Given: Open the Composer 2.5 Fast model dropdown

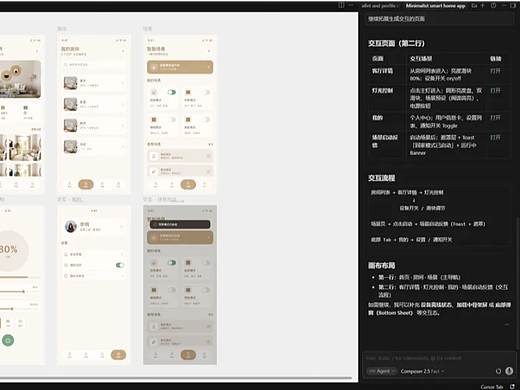Looking at the screenshot, I should tap(422, 371).
